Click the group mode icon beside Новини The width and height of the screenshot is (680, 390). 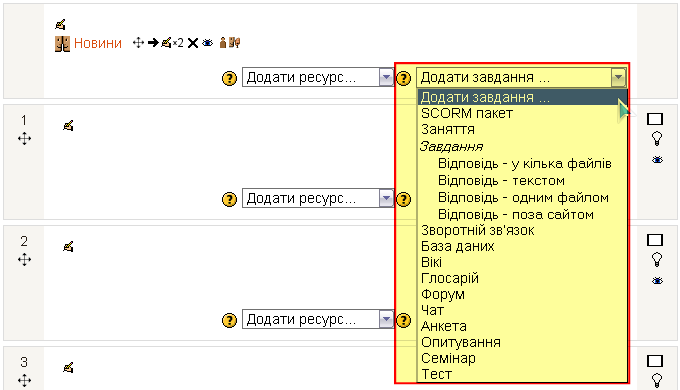tap(235, 43)
